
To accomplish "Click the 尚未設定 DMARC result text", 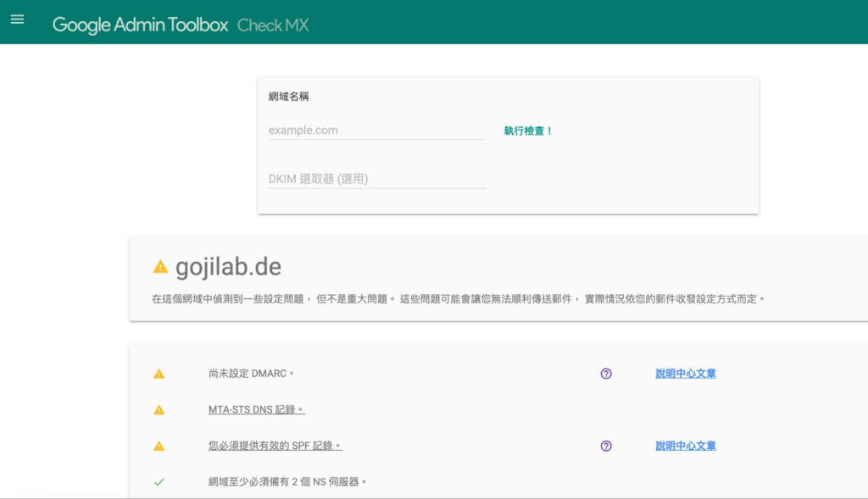I will click(x=251, y=374).
